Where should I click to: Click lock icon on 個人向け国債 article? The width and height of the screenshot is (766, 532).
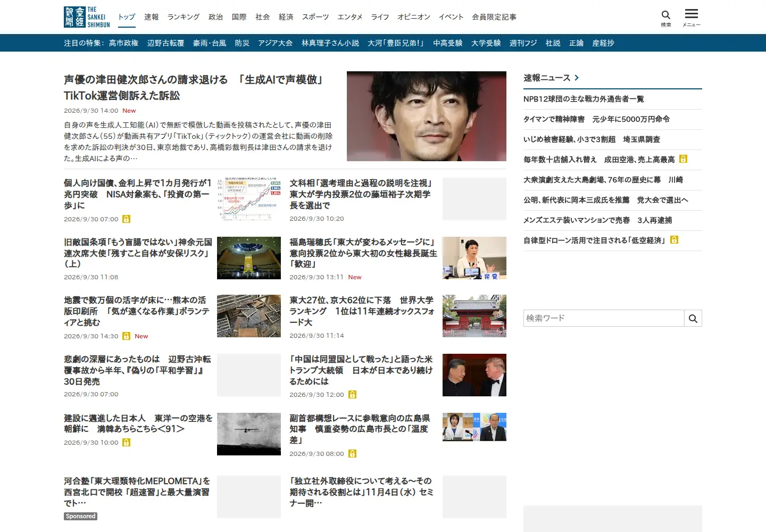click(x=126, y=219)
